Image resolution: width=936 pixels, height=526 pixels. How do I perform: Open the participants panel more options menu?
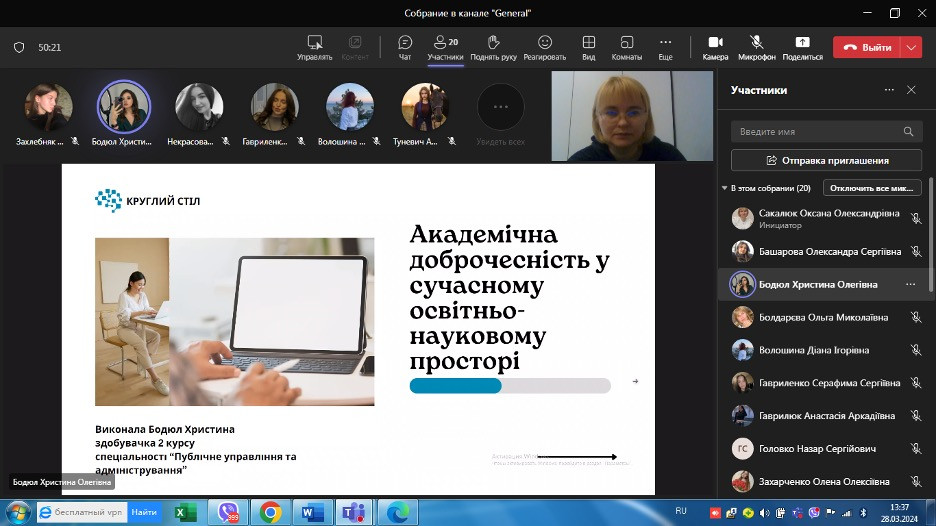(x=889, y=90)
